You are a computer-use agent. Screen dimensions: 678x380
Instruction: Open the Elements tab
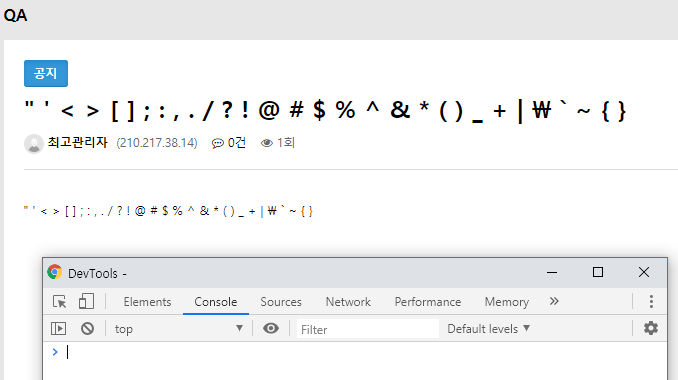coord(147,302)
